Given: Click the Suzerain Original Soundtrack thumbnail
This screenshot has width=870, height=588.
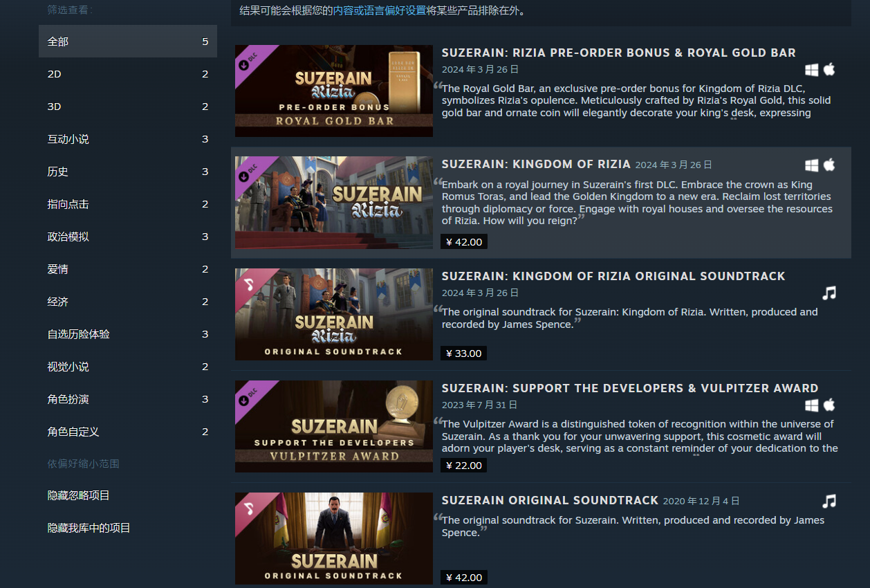Looking at the screenshot, I should click(x=333, y=538).
